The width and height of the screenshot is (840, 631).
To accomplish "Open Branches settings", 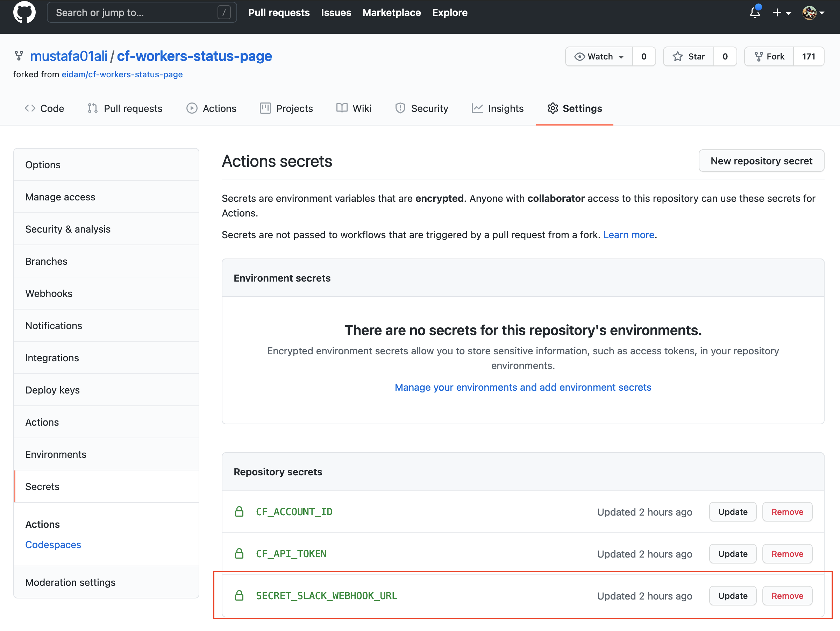I will 106,261.
